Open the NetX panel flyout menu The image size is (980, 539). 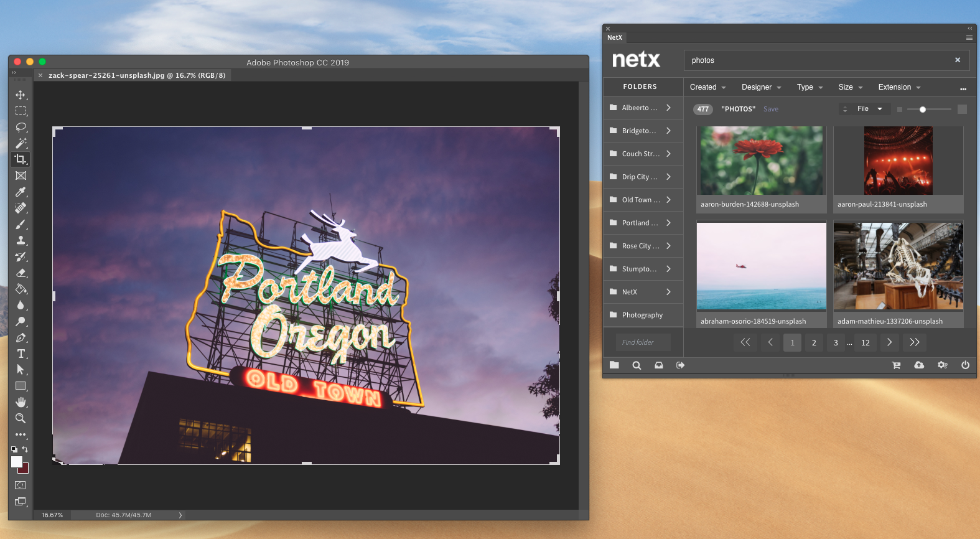pyautogui.click(x=969, y=38)
